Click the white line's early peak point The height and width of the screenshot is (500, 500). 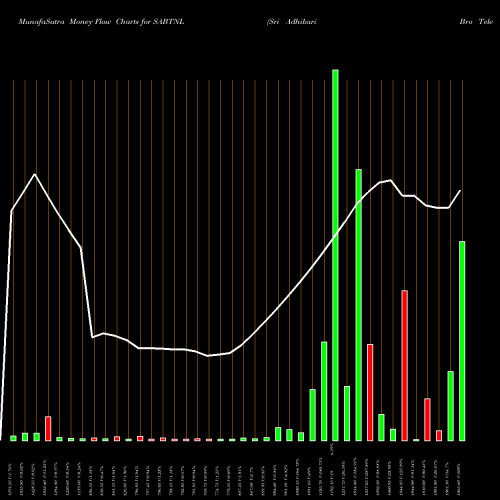point(35,174)
